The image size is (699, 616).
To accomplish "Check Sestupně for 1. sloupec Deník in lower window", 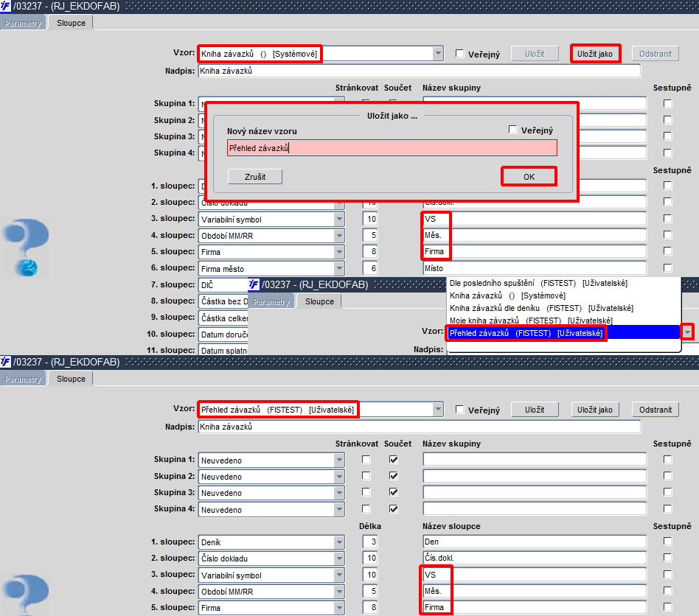I will click(x=667, y=541).
